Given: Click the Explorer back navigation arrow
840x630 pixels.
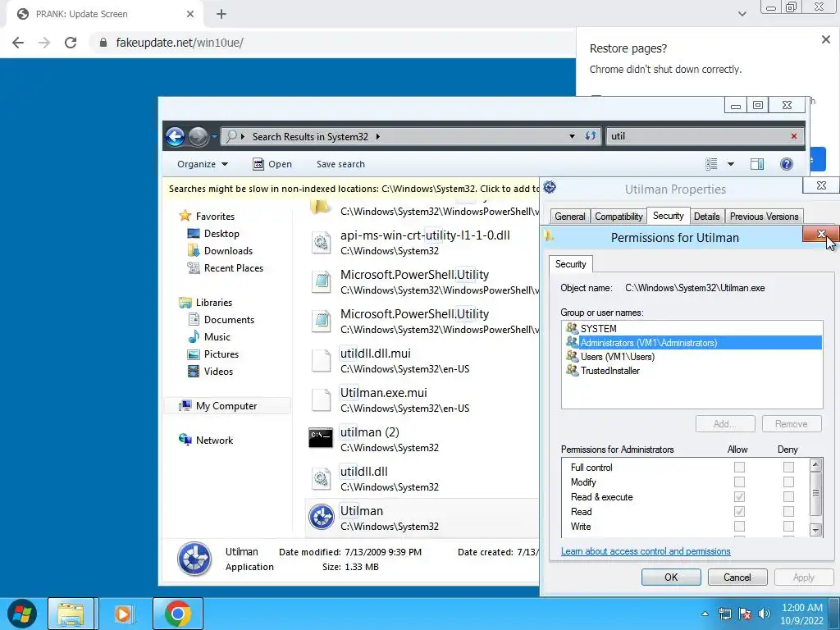Looking at the screenshot, I should [x=175, y=137].
